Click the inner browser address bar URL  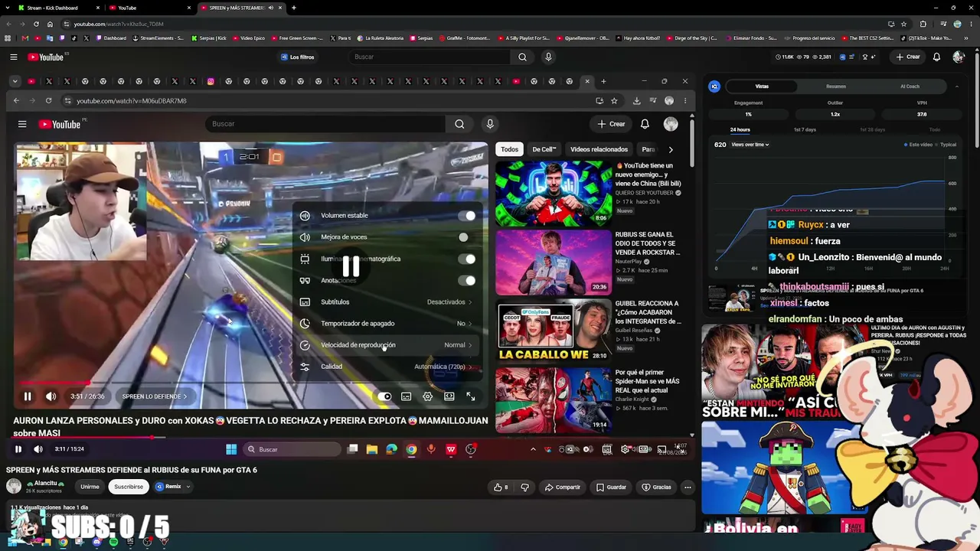132,100
